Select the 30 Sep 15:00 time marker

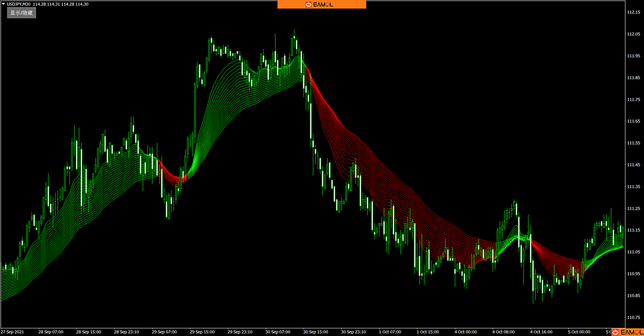click(315, 332)
